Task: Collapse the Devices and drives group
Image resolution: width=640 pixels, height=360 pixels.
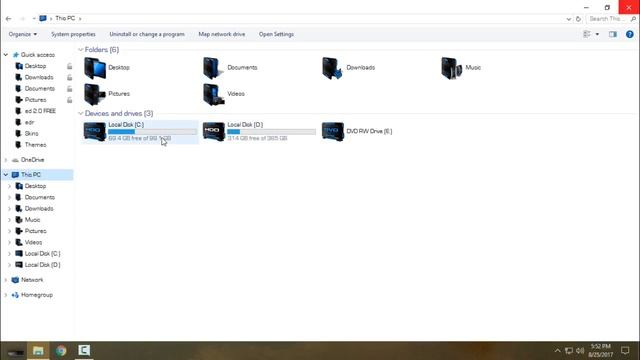Action: click(80, 113)
